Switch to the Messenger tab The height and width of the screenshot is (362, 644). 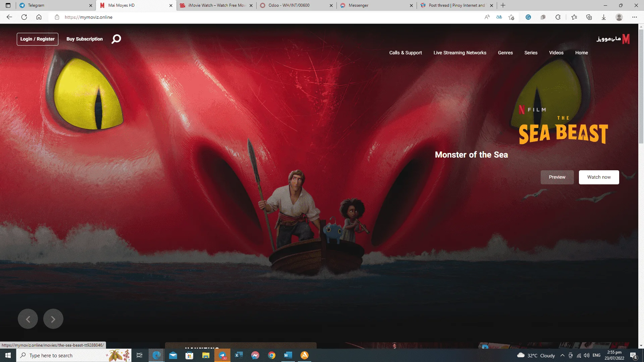pos(377,5)
